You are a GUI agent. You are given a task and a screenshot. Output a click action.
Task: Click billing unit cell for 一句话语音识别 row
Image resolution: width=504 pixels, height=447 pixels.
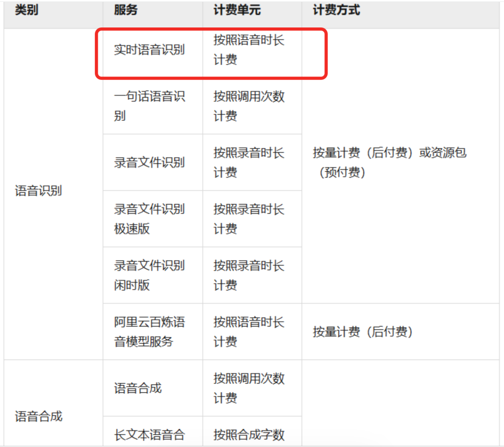pos(249,106)
